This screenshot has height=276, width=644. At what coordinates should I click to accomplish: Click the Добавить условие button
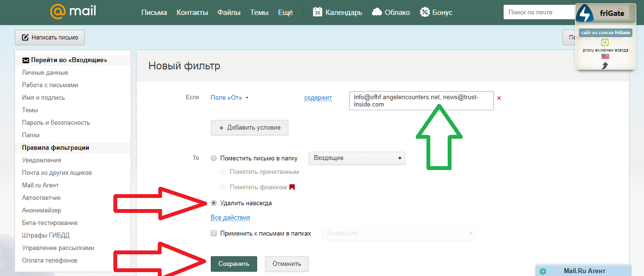tap(249, 128)
